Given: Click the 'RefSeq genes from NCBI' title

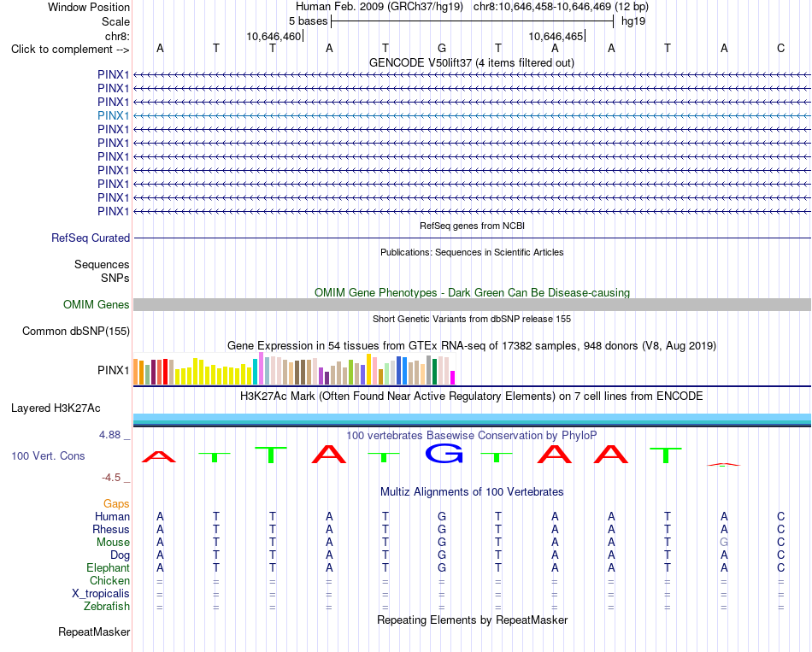Looking at the screenshot, I should pos(472,226).
